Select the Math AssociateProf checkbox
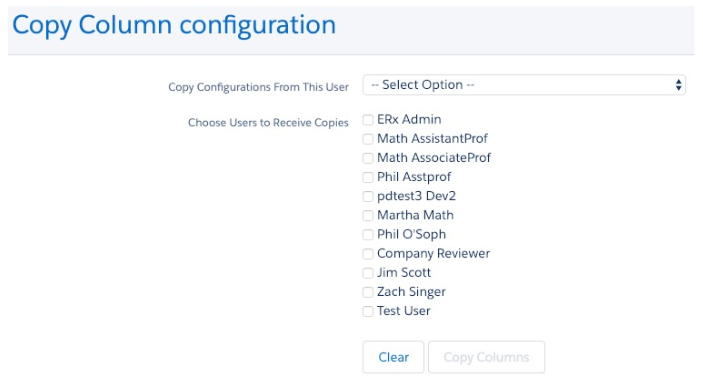 point(368,158)
